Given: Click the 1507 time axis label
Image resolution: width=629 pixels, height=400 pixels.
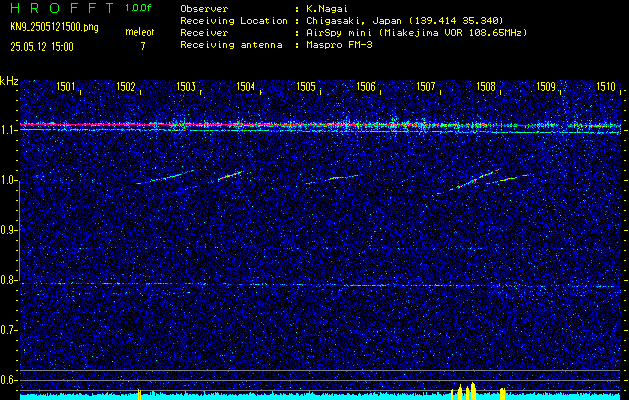Looking at the screenshot, I should [426, 86].
